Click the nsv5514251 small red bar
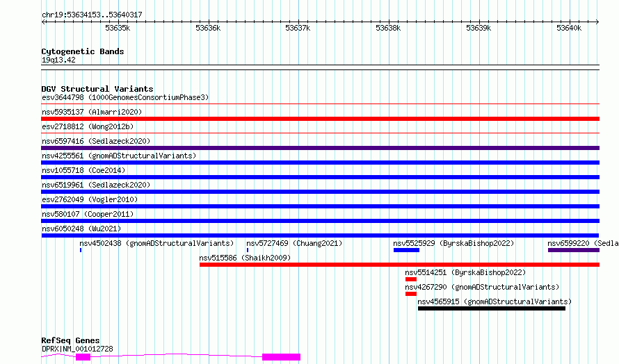 click(x=411, y=279)
